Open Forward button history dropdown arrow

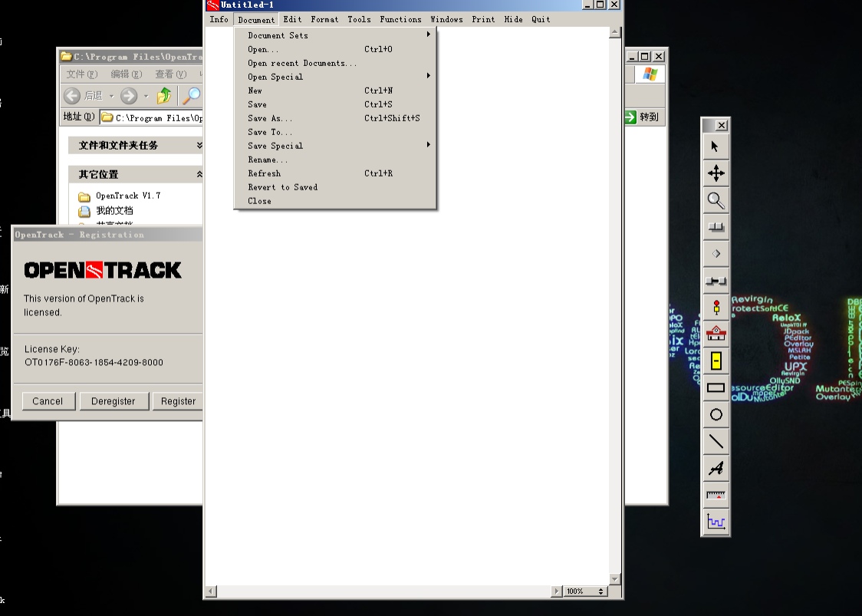click(146, 96)
